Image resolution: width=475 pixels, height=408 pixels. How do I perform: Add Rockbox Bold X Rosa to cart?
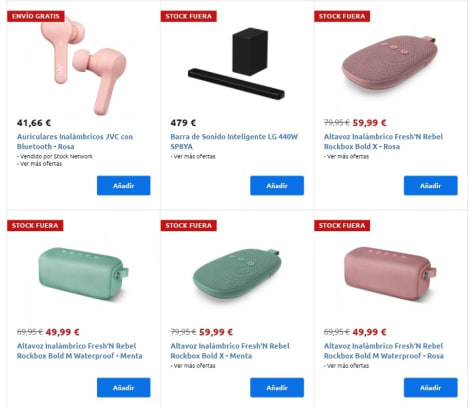pyautogui.click(x=431, y=186)
